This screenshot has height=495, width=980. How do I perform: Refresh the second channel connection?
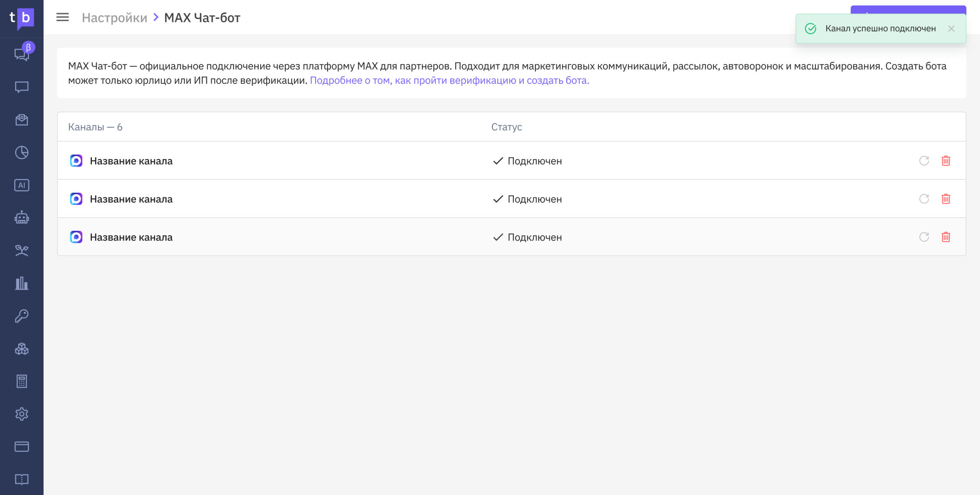(924, 199)
